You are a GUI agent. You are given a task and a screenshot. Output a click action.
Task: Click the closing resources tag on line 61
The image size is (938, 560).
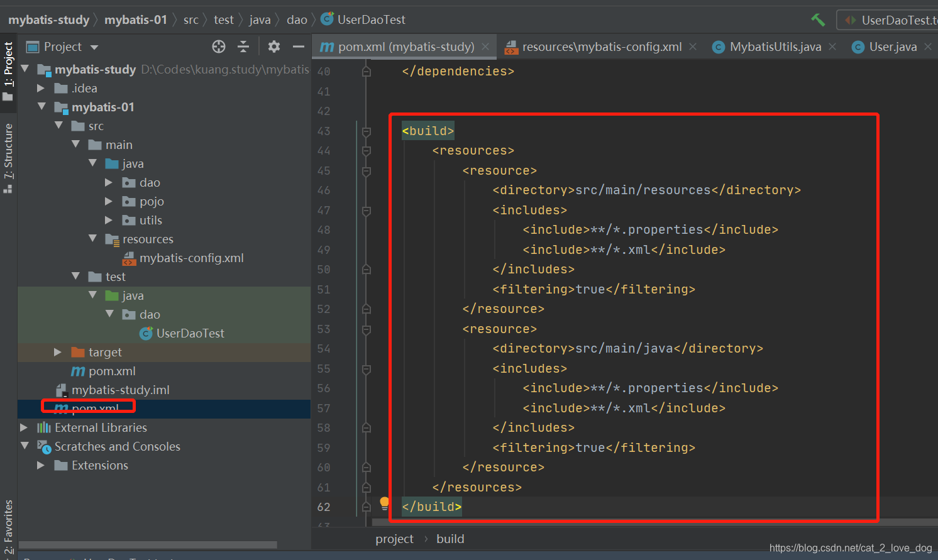pyautogui.click(x=477, y=487)
